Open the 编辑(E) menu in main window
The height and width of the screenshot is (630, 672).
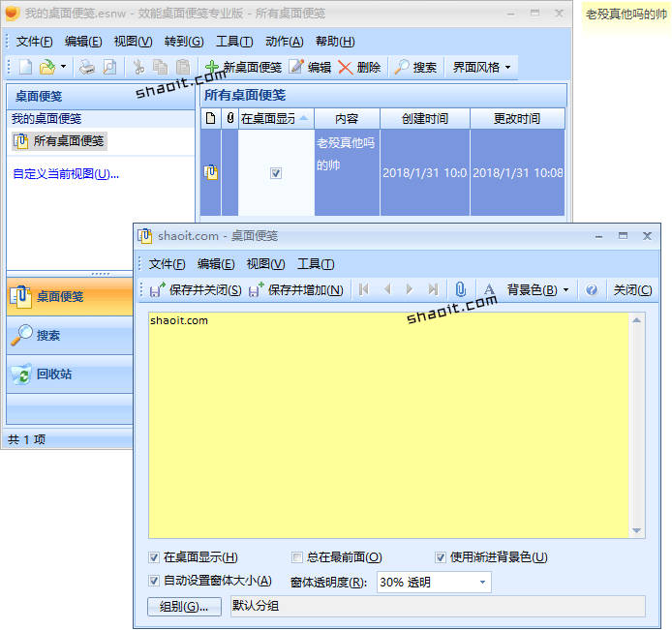[x=83, y=42]
